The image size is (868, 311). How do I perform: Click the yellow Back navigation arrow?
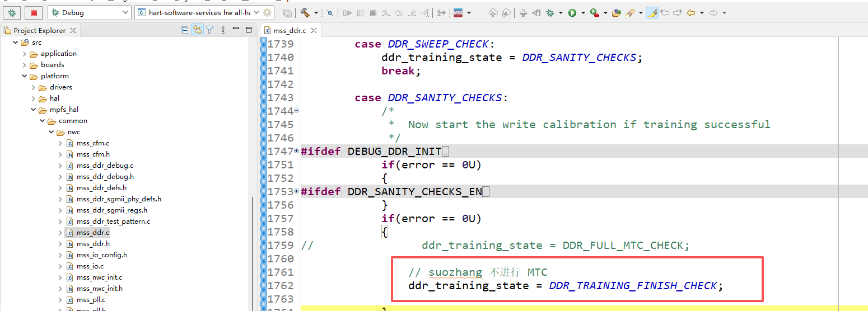[x=691, y=13]
